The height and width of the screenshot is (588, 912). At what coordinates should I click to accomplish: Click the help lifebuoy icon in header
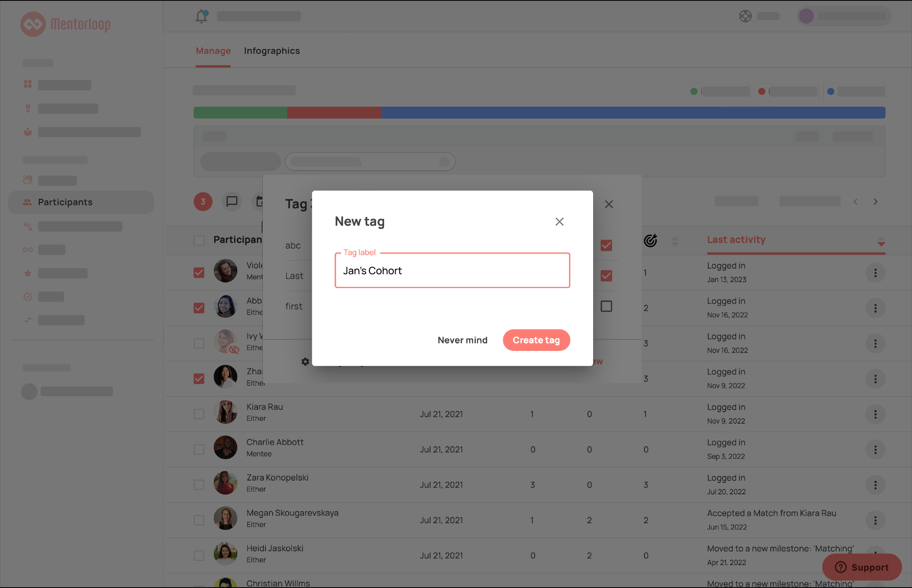(745, 16)
